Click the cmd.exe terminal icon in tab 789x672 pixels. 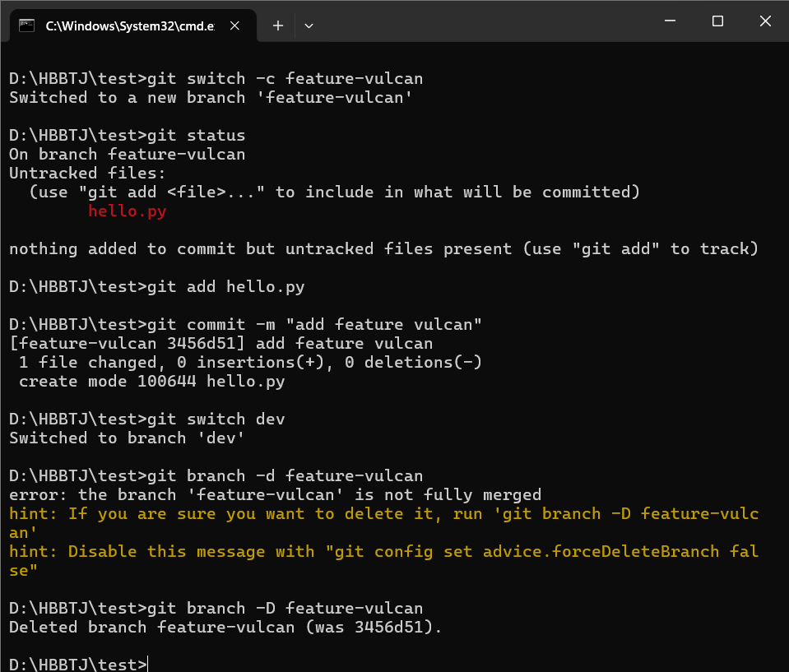tap(27, 25)
